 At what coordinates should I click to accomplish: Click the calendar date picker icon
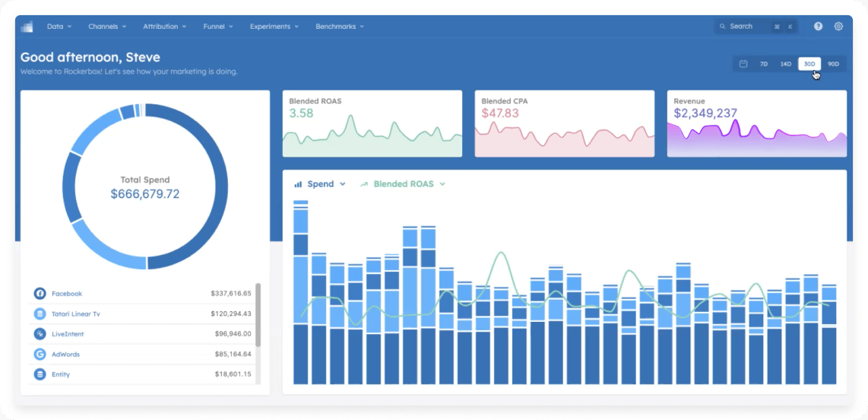pyautogui.click(x=743, y=64)
